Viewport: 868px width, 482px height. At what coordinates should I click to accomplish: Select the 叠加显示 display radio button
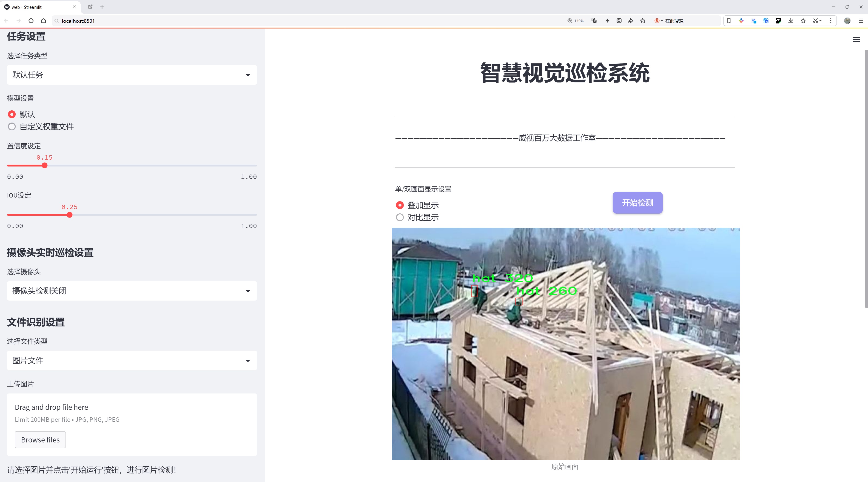point(400,205)
